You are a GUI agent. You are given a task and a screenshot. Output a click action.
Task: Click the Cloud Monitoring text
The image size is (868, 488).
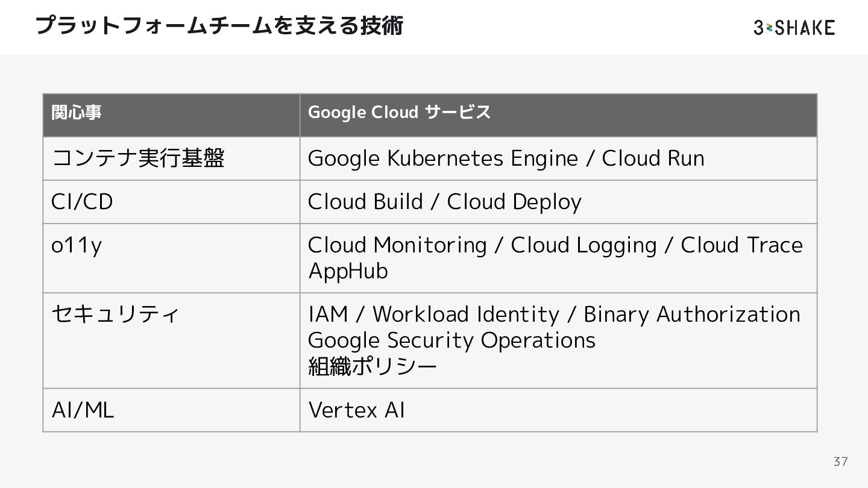pos(397,246)
